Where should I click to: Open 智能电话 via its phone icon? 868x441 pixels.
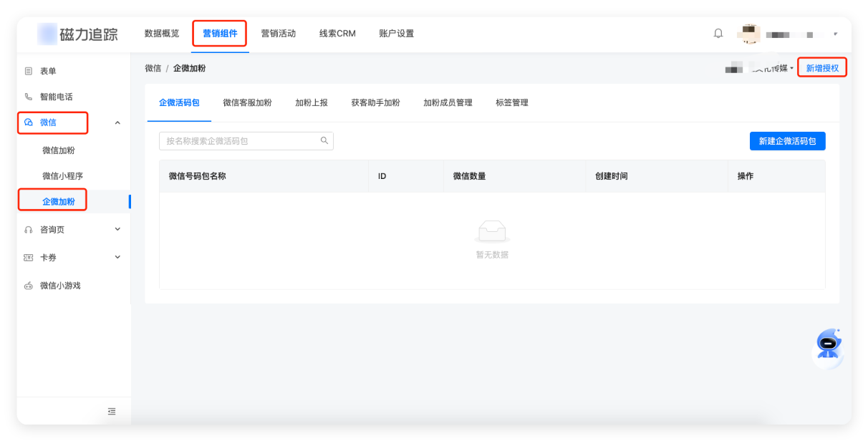[27, 96]
